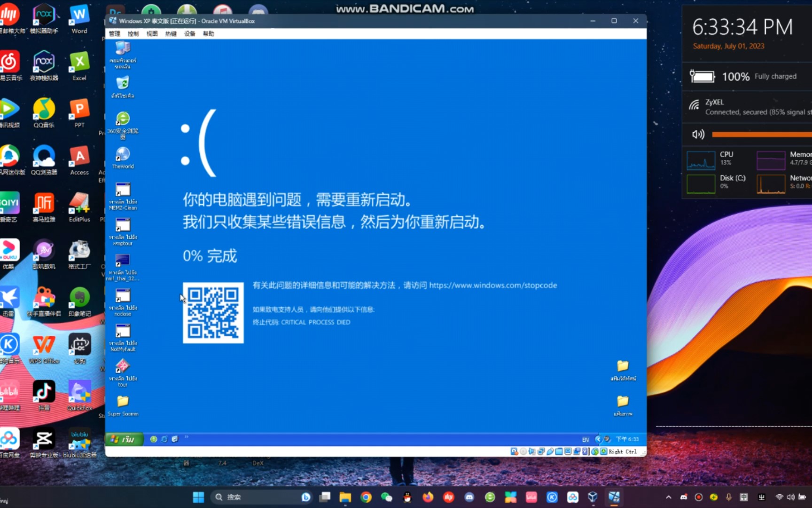Viewport: 812px width, 508px height.
Task: Click the XP taskbar clock 6:33
Action: point(627,439)
